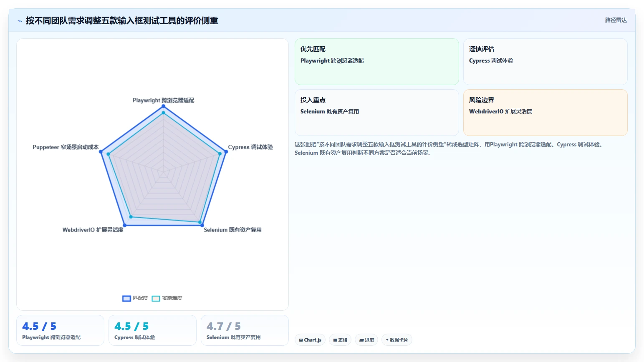
Task: Click the blue data point at Puppeteer vertex
Action: [x=101, y=152]
